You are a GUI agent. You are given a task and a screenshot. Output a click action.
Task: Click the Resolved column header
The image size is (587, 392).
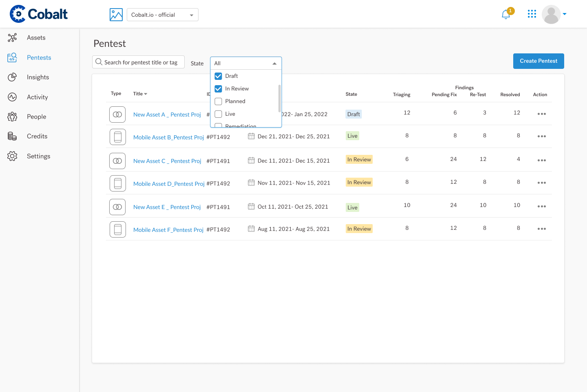click(510, 95)
